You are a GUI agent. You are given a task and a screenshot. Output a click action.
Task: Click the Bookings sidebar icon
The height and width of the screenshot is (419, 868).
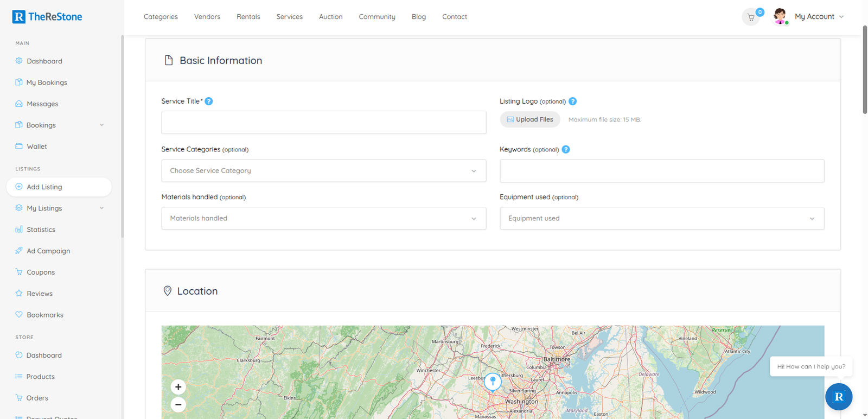coord(19,125)
